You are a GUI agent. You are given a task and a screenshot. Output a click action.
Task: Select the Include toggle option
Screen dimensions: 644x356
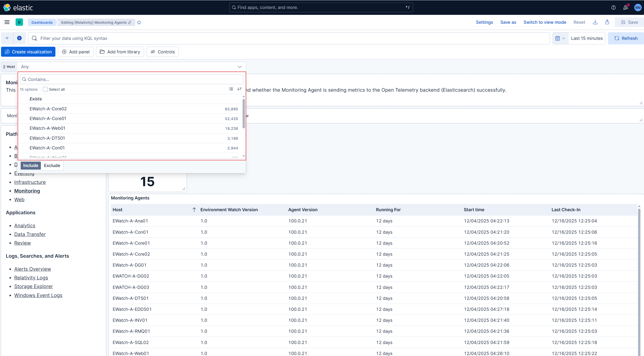point(31,165)
